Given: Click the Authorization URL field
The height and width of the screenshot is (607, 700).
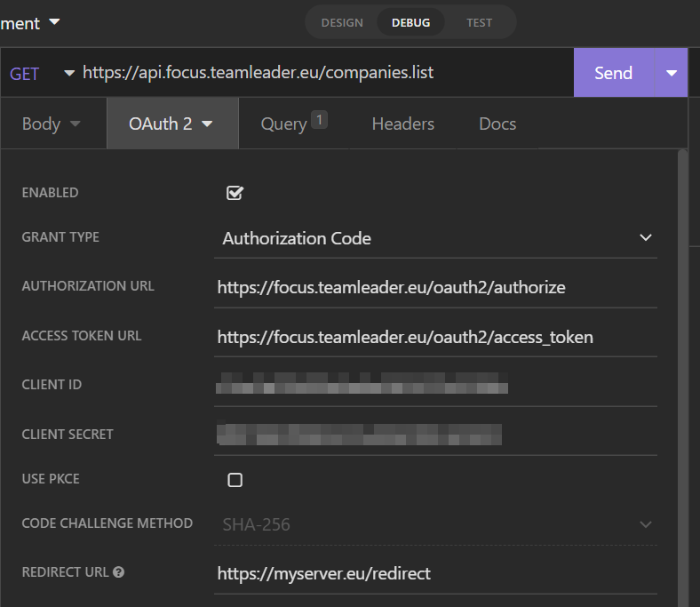Looking at the screenshot, I should click(x=435, y=287).
